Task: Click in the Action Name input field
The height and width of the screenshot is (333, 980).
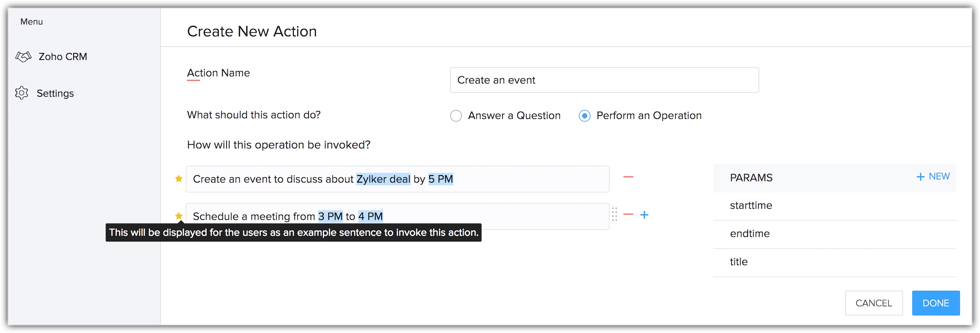Action: (x=604, y=80)
